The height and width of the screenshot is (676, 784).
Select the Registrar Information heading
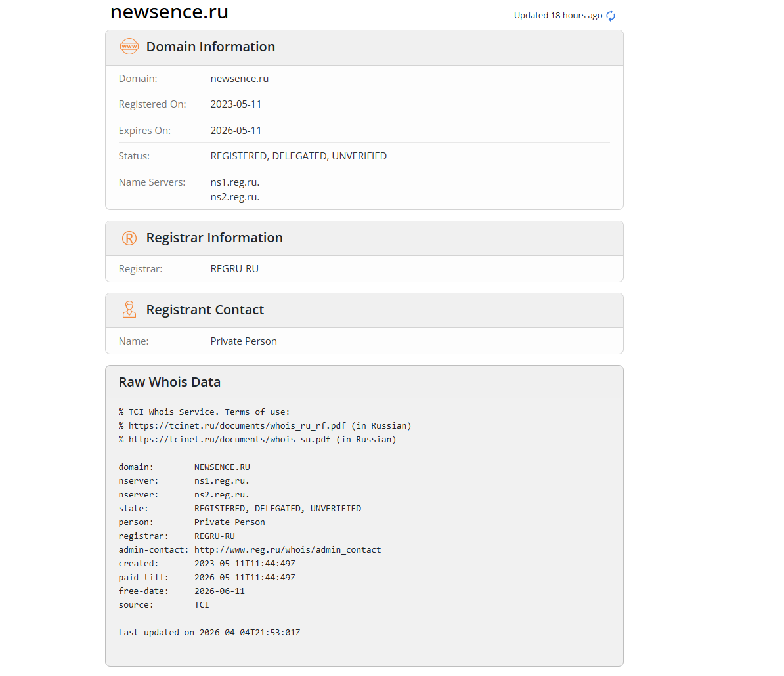(x=214, y=238)
